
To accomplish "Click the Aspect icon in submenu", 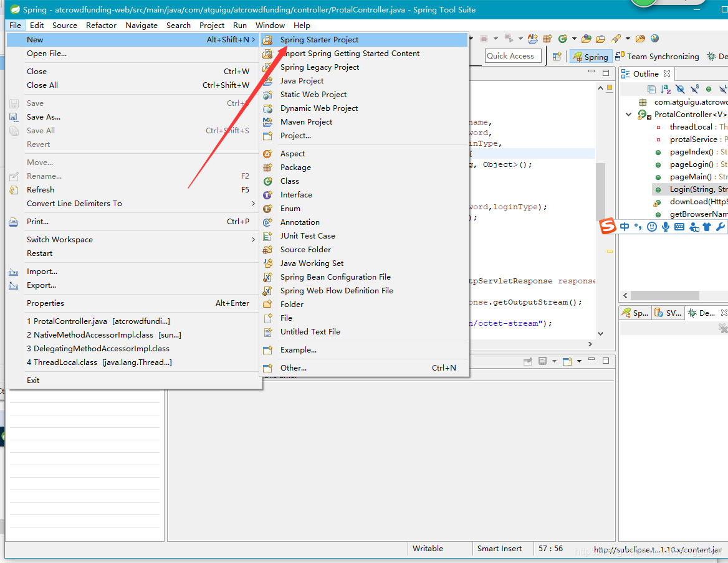I will [268, 154].
